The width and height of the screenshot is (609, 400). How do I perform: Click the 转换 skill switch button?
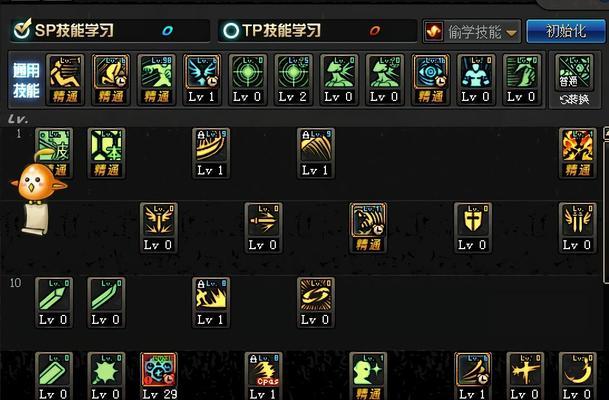(574, 100)
